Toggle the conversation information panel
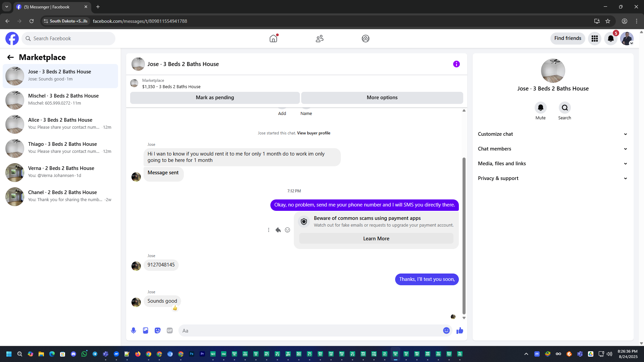 [x=456, y=64]
